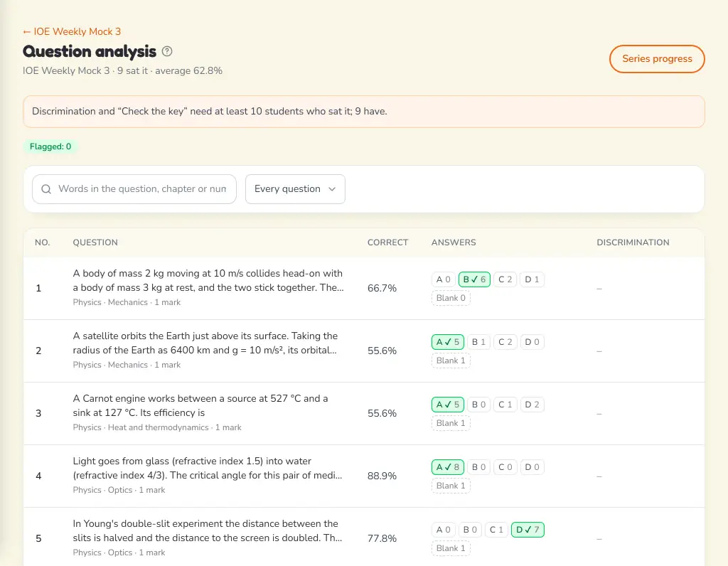The image size is (728, 566).
Task: Click correct answer chip B ✓ 6 in question 1
Action: pyautogui.click(x=474, y=279)
